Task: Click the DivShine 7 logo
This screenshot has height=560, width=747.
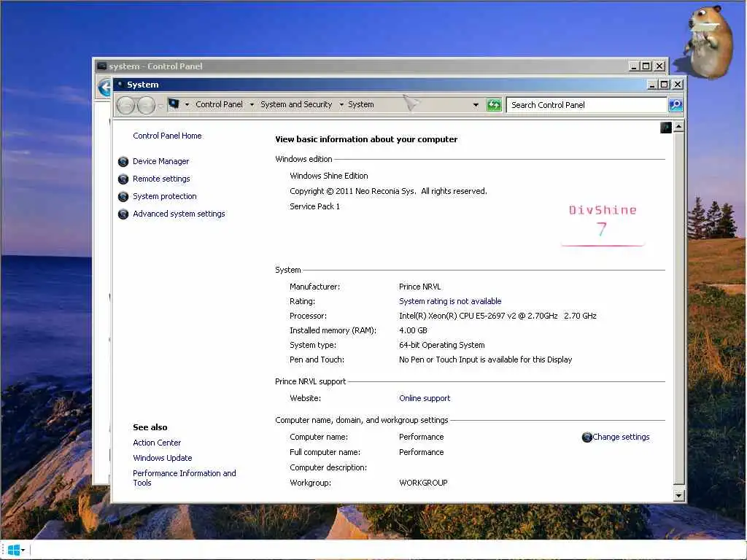Action: click(603, 225)
